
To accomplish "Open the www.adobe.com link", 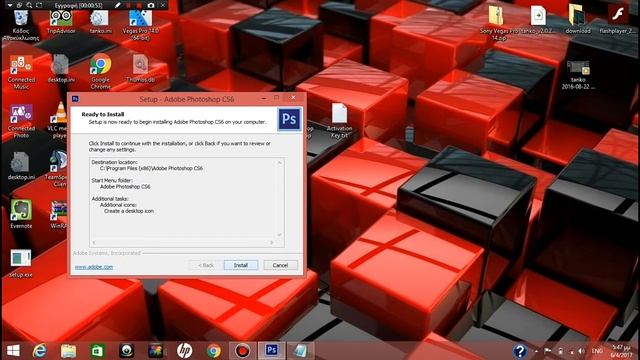I will (94, 267).
